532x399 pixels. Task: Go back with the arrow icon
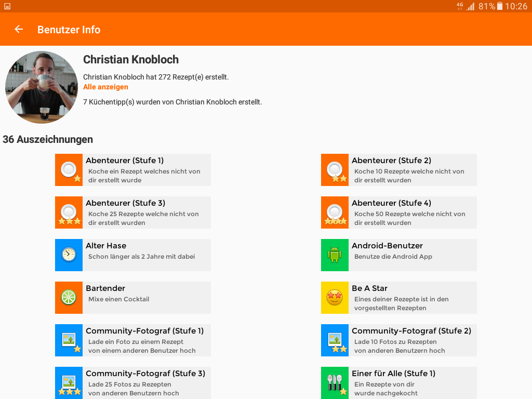click(19, 30)
